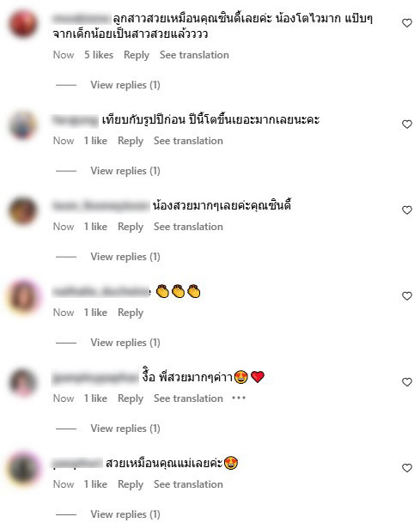Viewport: 420px width, 529px height.
Task: Open blurred username of third commenter
Action: tap(100, 205)
